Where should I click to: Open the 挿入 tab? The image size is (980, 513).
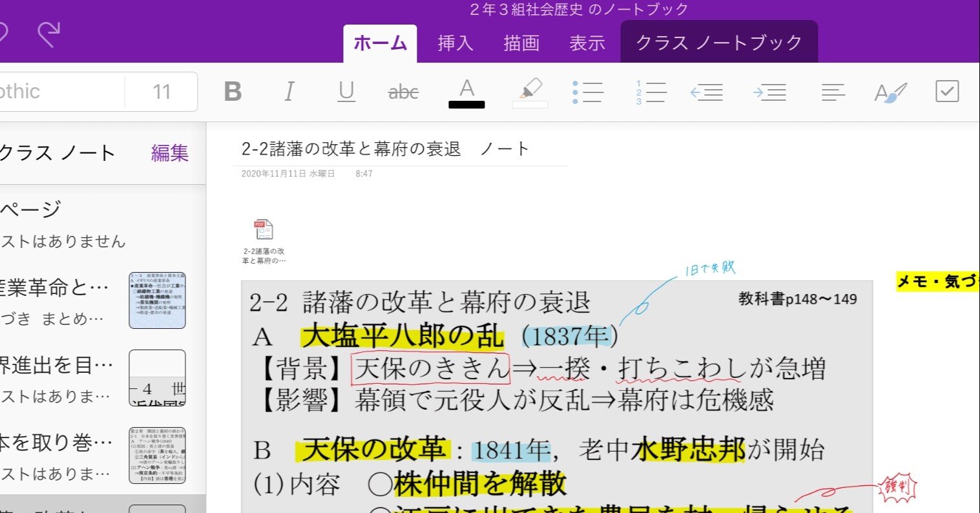coord(455,43)
